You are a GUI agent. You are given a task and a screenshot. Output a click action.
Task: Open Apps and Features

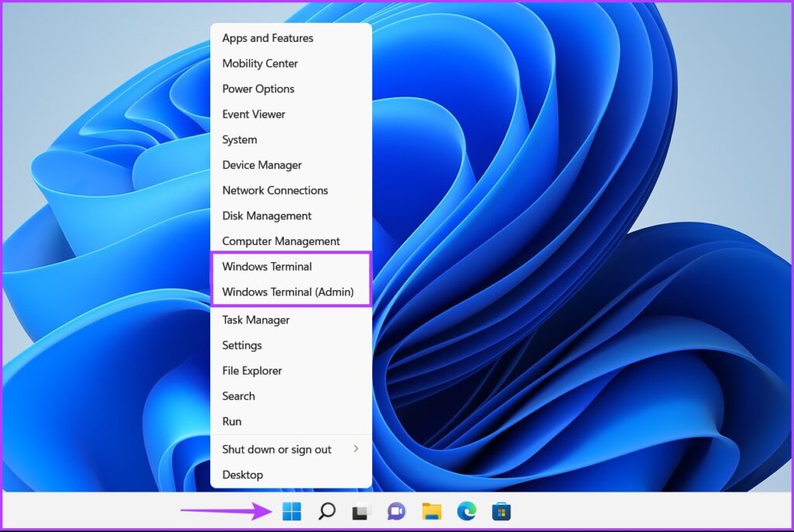(x=267, y=37)
